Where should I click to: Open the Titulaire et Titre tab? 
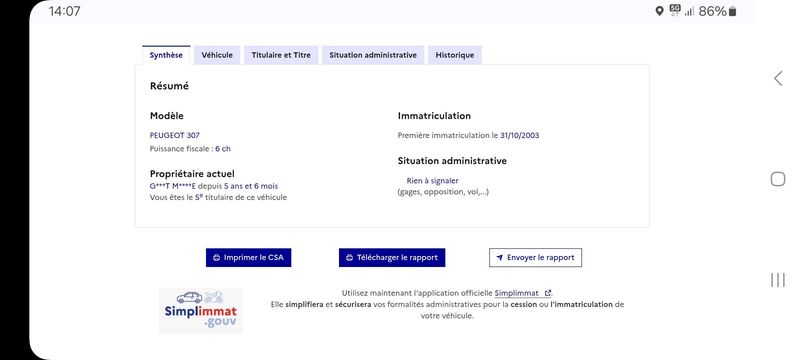click(281, 55)
